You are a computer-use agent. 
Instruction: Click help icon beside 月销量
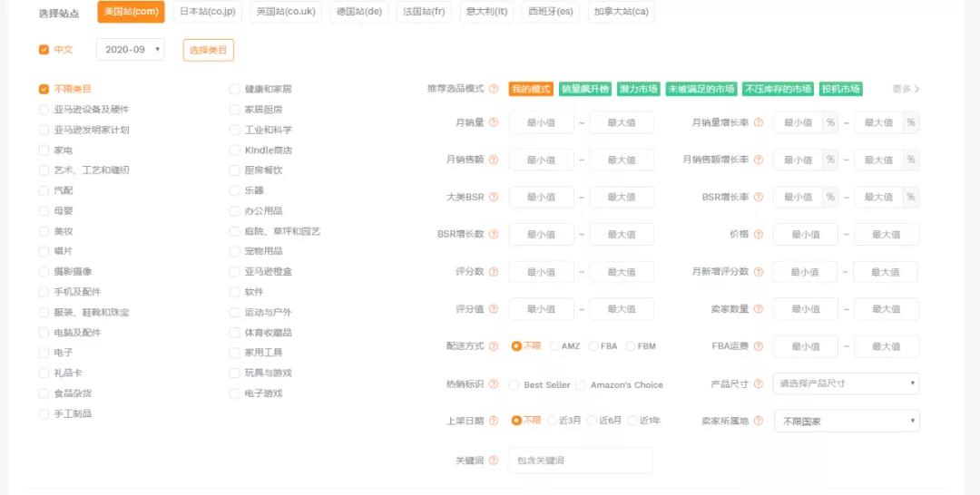pyautogui.click(x=494, y=123)
